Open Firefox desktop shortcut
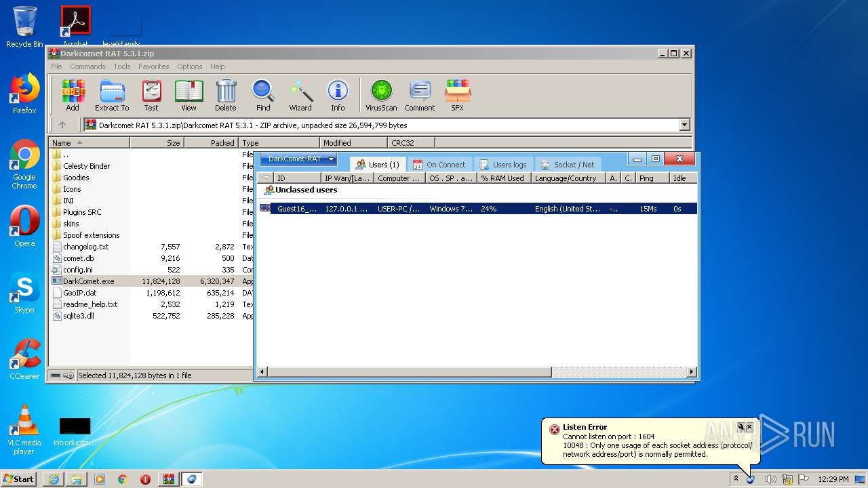 point(24,94)
